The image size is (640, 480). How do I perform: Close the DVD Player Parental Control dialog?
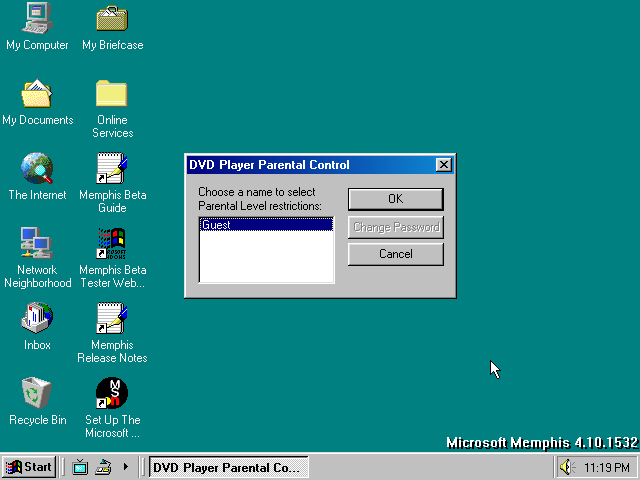pyautogui.click(x=443, y=165)
